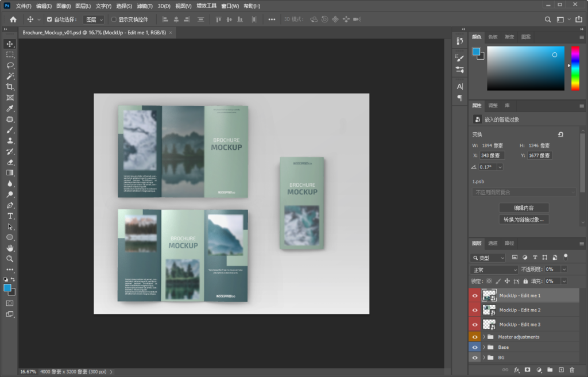Open the Fill dropdown arrow
The height and width of the screenshot is (377, 588).
564,281
